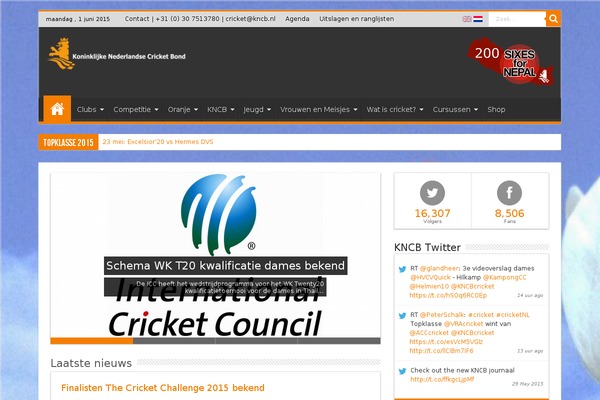Open the @glandheer Twitter handle

tap(439, 268)
